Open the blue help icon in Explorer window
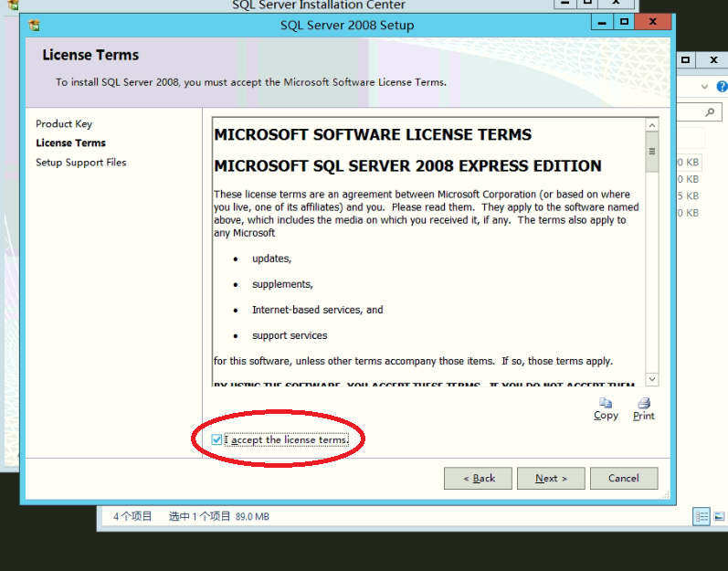Viewport: 728px width, 571px height. click(722, 87)
